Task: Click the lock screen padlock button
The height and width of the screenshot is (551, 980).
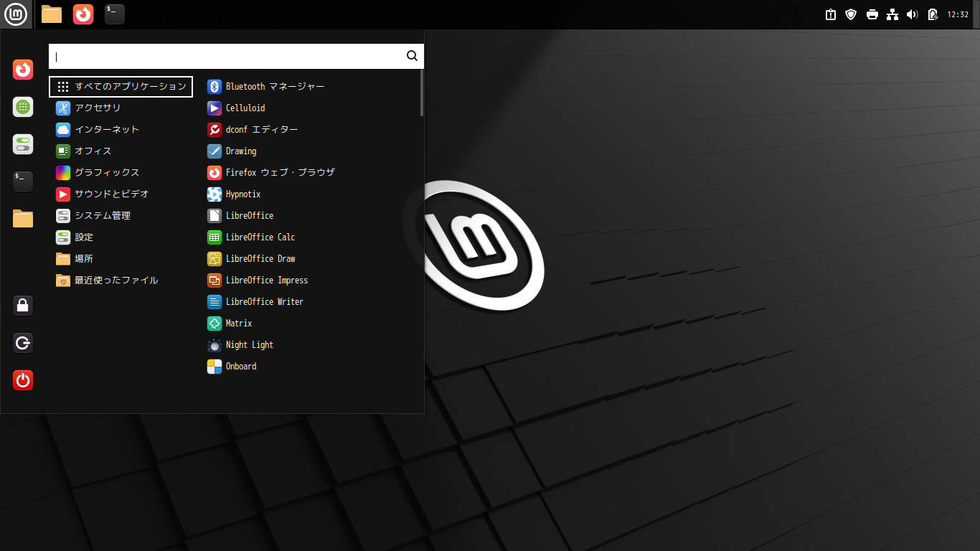Action: (23, 306)
